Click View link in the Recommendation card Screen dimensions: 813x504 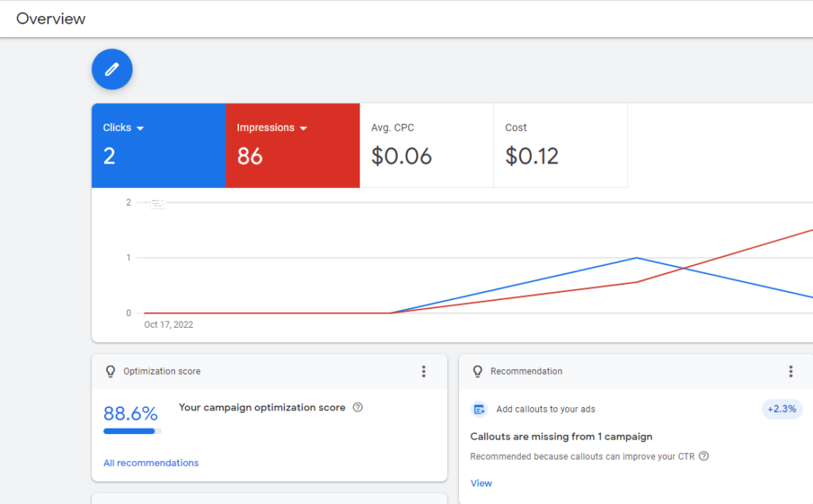pos(481,483)
